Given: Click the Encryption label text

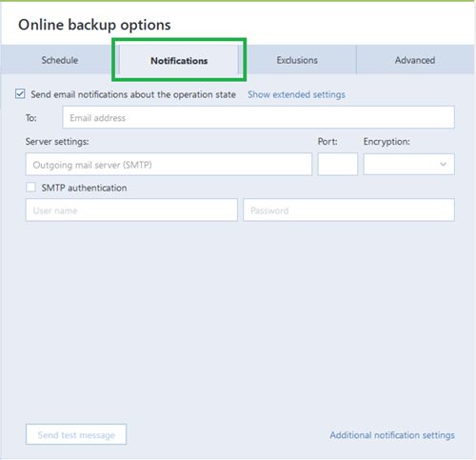Looking at the screenshot, I should coord(387,142).
